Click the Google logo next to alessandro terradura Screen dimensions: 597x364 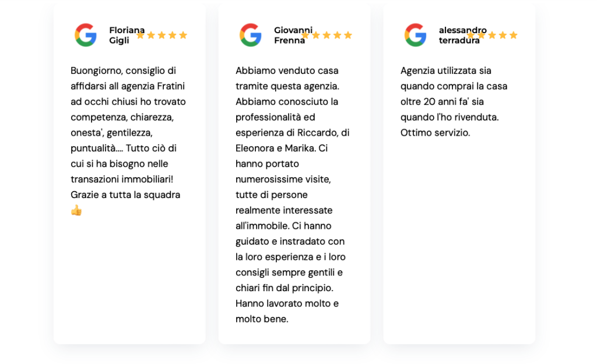click(416, 35)
